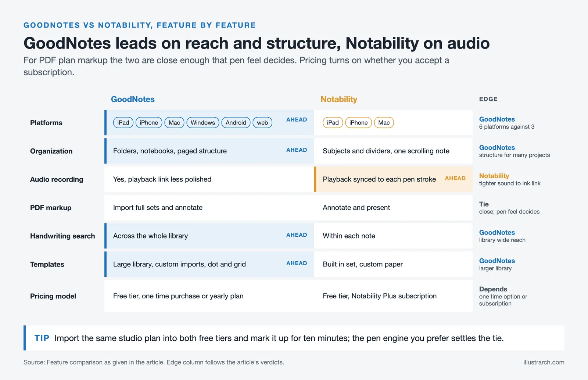Select the web platform pill
Image resolution: width=588 pixels, height=380 pixels.
click(262, 122)
